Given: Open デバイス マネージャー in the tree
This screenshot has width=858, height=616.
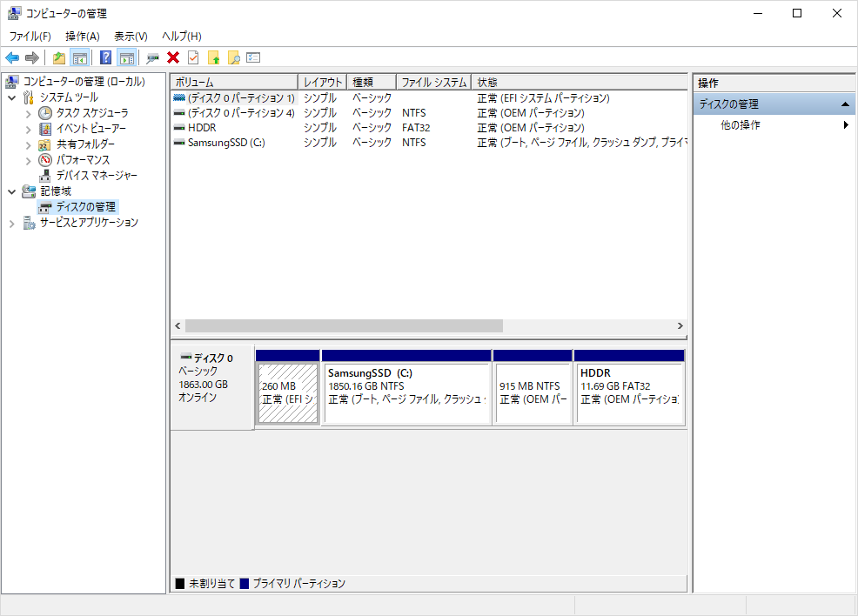Looking at the screenshot, I should 97,176.
